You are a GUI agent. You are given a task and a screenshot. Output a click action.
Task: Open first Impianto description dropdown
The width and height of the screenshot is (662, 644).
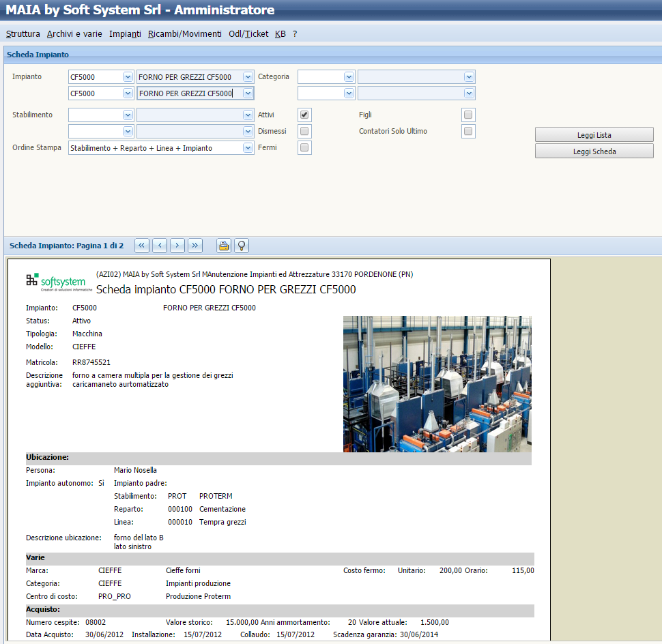248,77
